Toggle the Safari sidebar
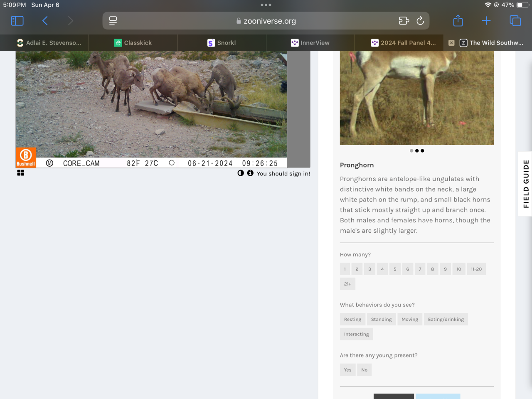532x399 pixels. click(17, 21)
